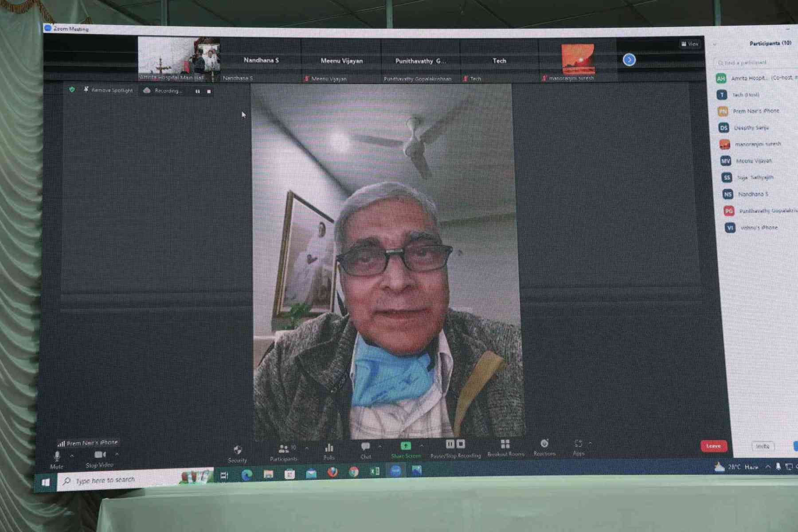Open the Polls bar-chart icon
The width and height of the screenshot is (798, 532).
tap(329, 448)
